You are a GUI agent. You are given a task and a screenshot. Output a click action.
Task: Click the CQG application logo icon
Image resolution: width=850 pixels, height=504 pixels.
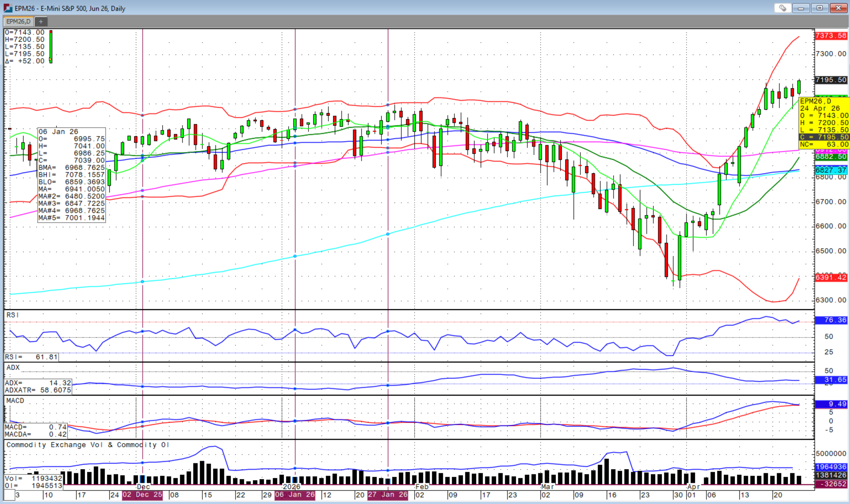coord(8,8)
